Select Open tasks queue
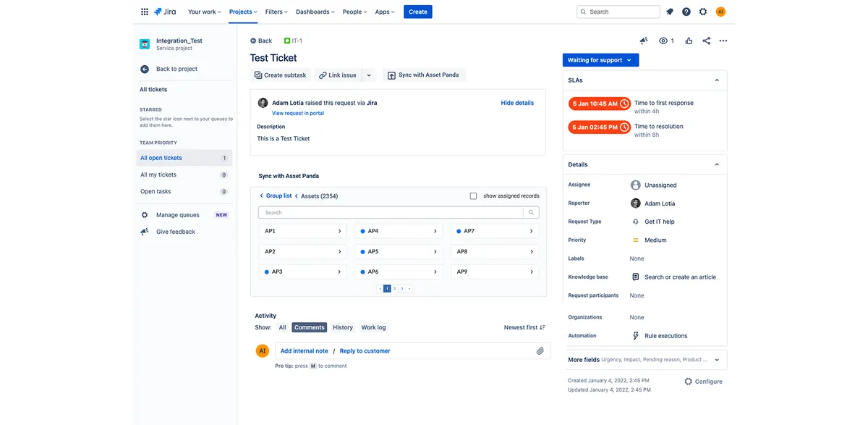Screen dimensions: 868x425 [184, 192]
